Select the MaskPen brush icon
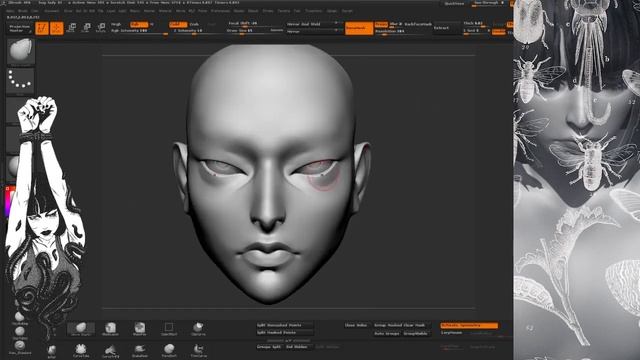The height and width of the screenshot is (360, 640). click(140, 328)
